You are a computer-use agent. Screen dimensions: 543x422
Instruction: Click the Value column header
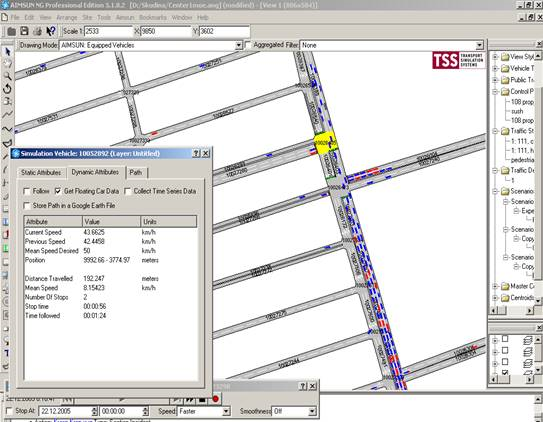point(112,222)
